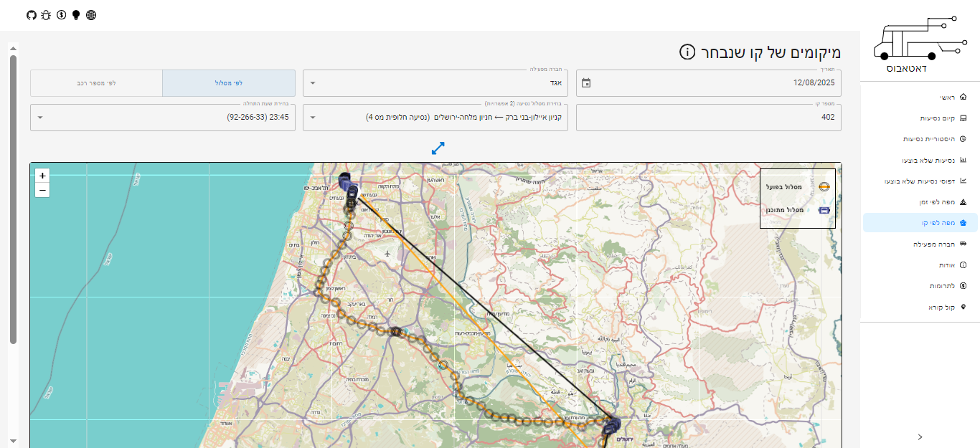This screenshot has width=980, height=448.
Task: Click dollar icon for לתרומות
Action: (963, 285)
